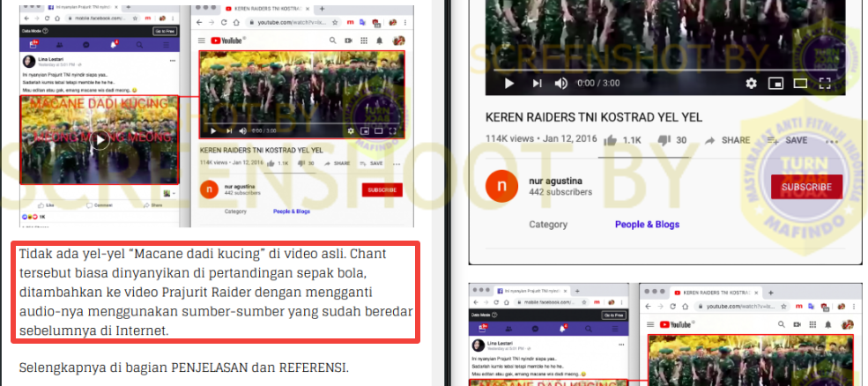Viewport: 868px width, 386px height.
Task: Click the YouTube logo in upper-left image
Action: tap(228, 41)
